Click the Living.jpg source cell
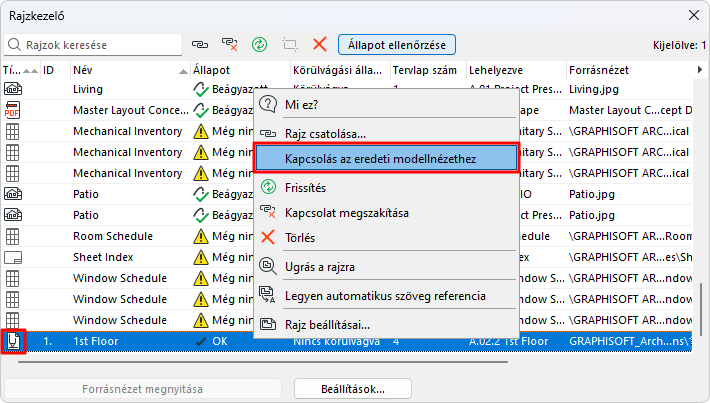Image resolution: width=710 pixels, height=403 pixels. pos(594,89)
